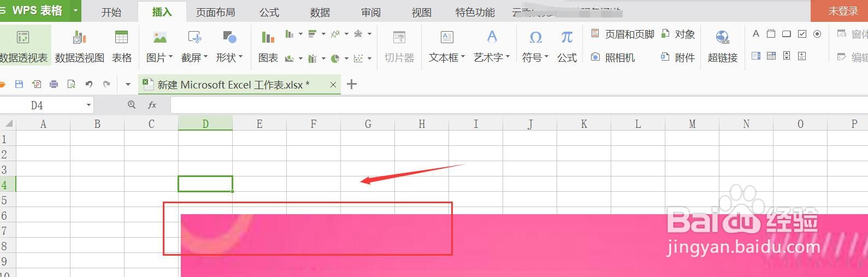Switch to the 开始 Home tab
Image resolution: width=868 pixels, height=277 pixels.
click(x=111, y=12)
